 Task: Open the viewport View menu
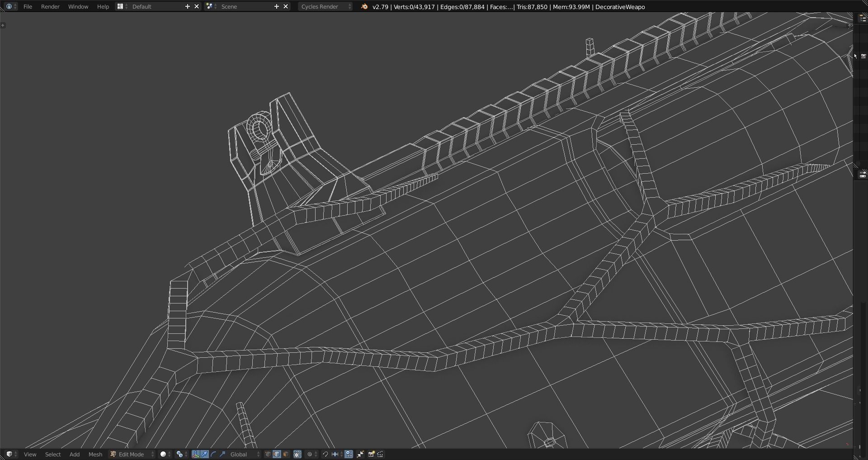coord(30,454)
